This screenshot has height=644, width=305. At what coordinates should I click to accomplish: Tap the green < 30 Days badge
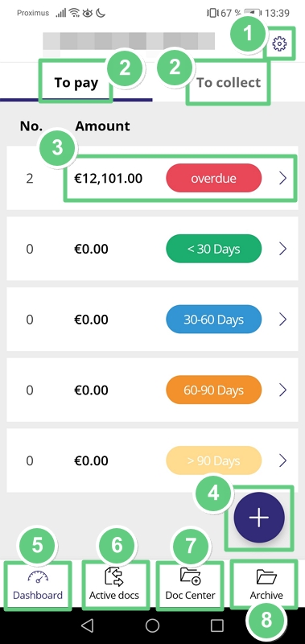pos(213,249)
